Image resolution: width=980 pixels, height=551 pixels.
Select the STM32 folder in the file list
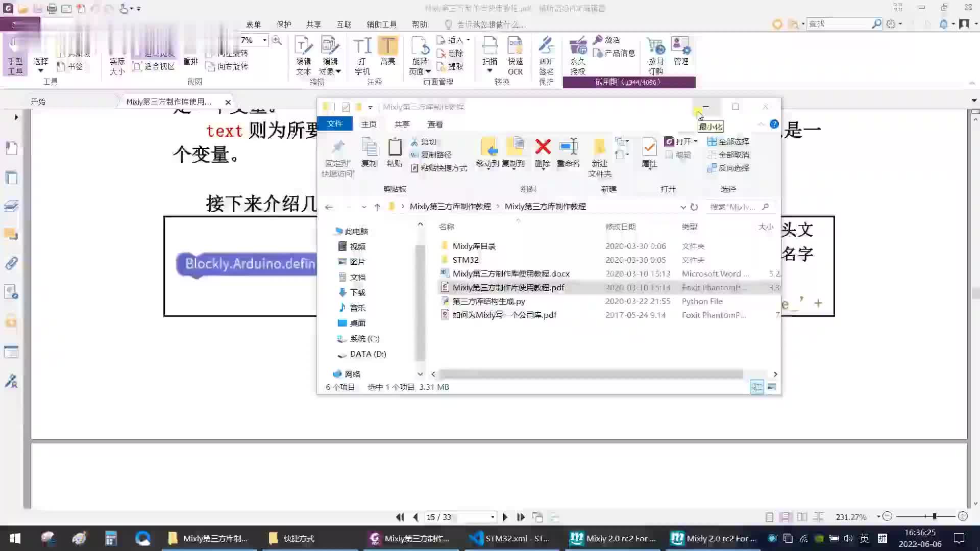[x=465, y=260]
